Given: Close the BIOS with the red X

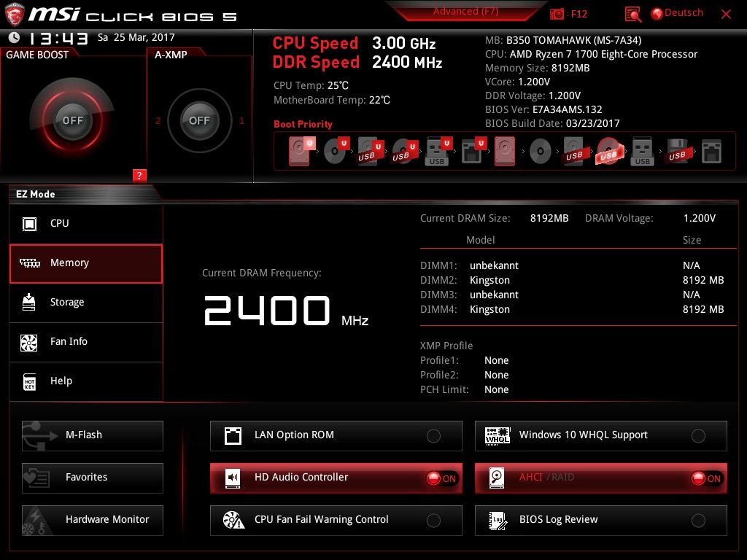Looking at the screenshot, I should [x=726, y=15].
